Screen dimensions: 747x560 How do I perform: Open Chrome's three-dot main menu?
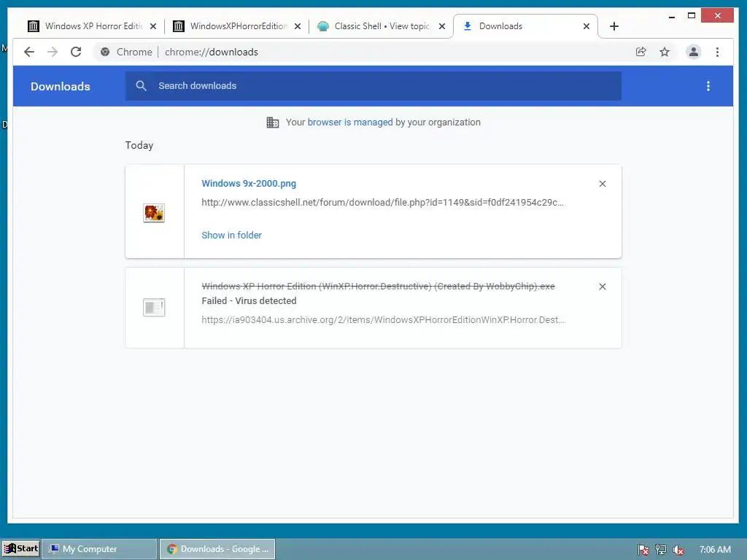point(718,52)
